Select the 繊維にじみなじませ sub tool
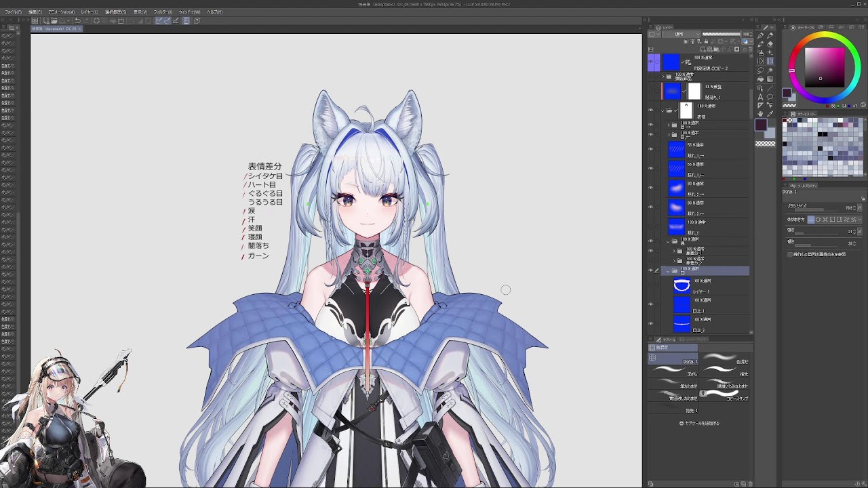This screenshot has width=868, height=488. [724, 384]
